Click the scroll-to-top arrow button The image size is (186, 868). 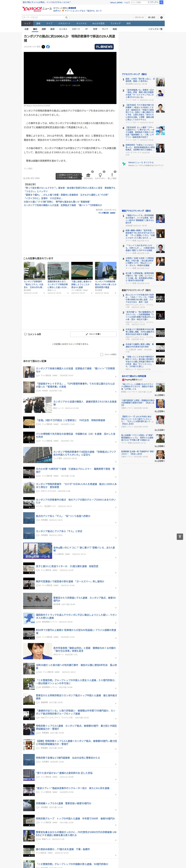click(x=180, y=537)
